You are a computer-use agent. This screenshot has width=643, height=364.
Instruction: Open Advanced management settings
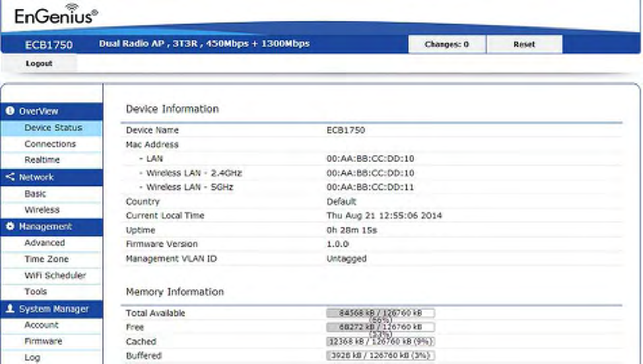44,243
